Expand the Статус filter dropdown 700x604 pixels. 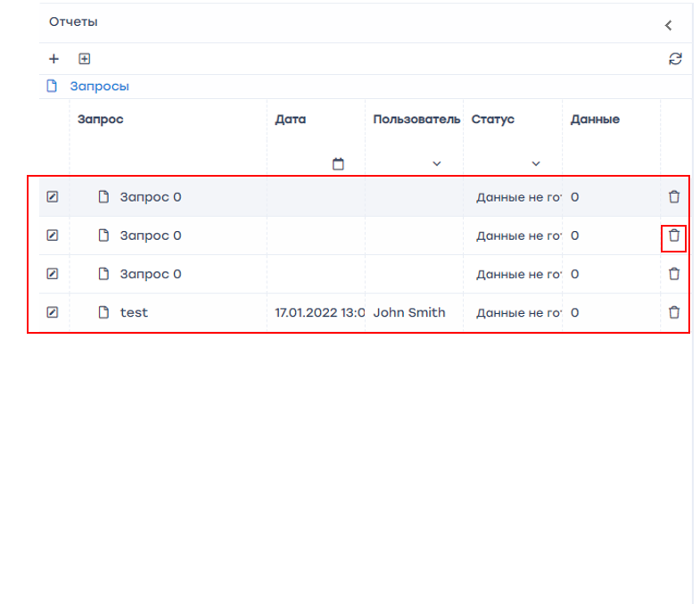click(x=535, y=164)
